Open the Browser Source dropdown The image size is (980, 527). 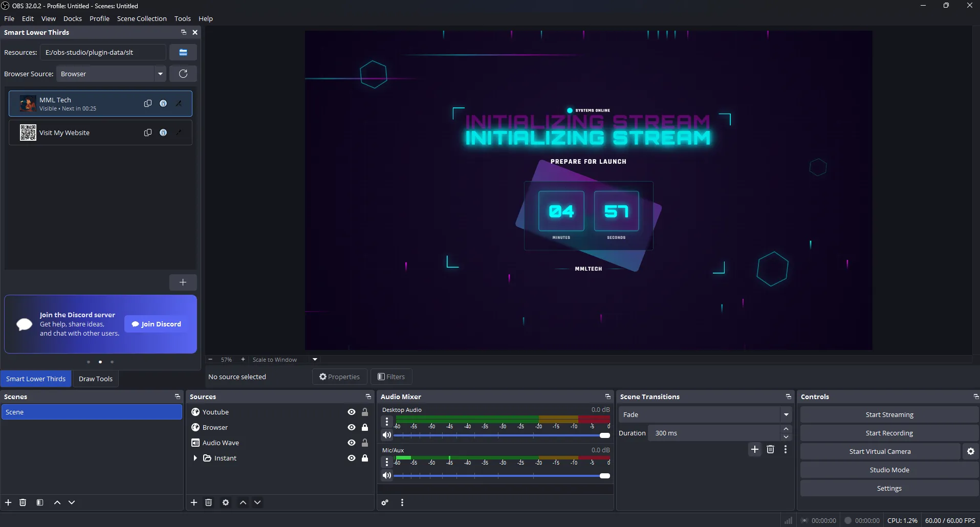pos(160,74)
